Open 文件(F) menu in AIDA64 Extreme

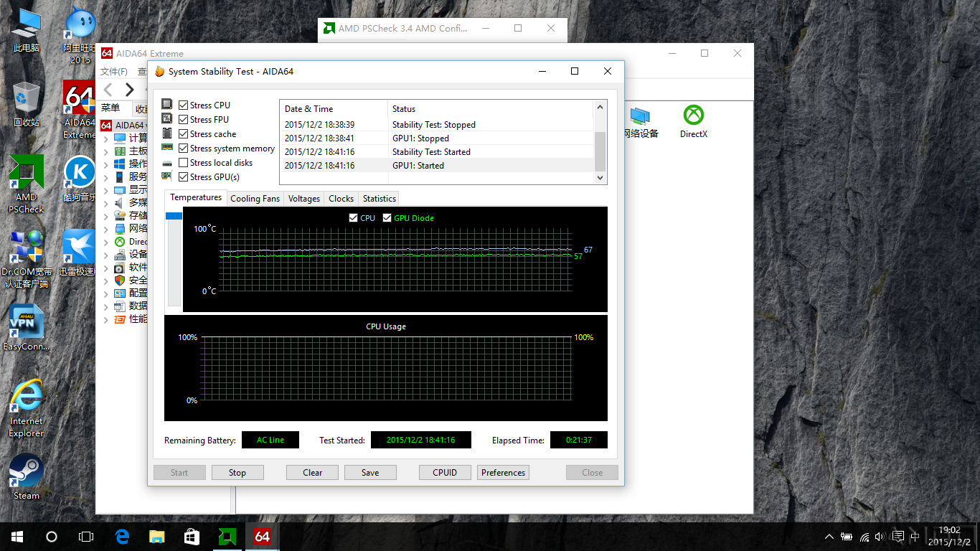pos(114,72)
